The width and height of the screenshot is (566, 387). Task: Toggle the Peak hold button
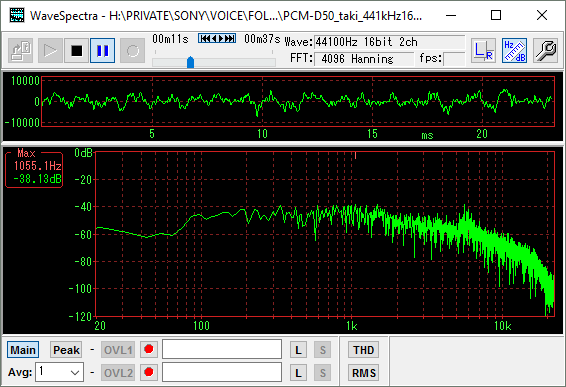(x=66, y=350)
